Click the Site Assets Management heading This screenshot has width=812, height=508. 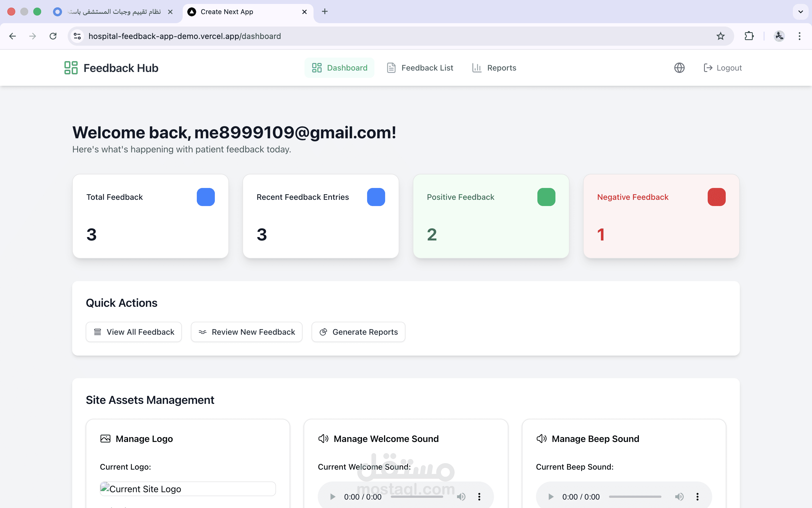click(150, 400)
